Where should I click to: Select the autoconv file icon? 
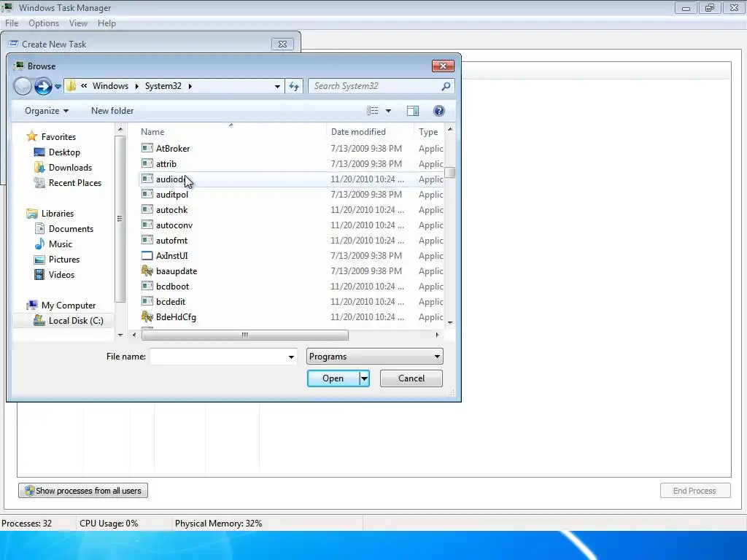147,225
